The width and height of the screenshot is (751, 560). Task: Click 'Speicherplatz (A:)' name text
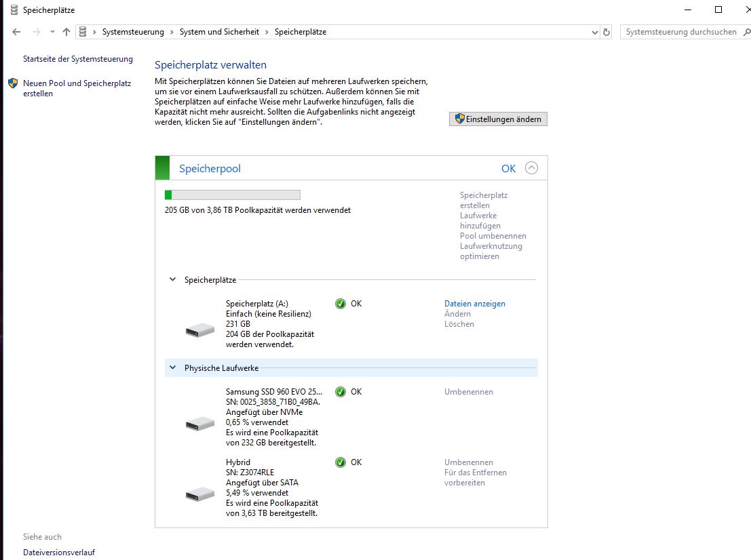coord(256,304)
